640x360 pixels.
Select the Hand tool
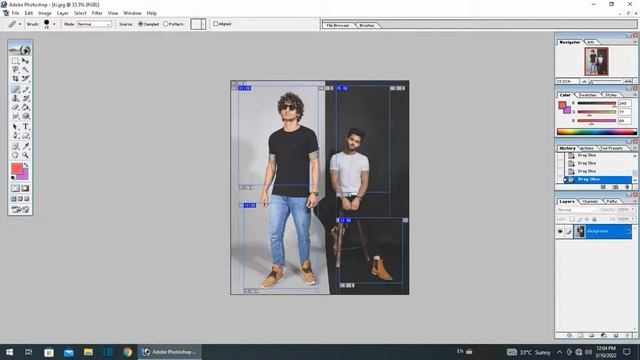(x=15, y=155)
